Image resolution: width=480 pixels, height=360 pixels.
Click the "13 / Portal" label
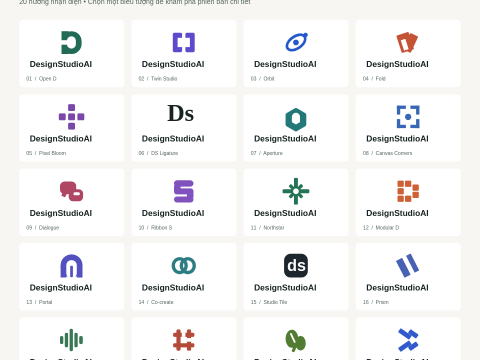[39, 302]
